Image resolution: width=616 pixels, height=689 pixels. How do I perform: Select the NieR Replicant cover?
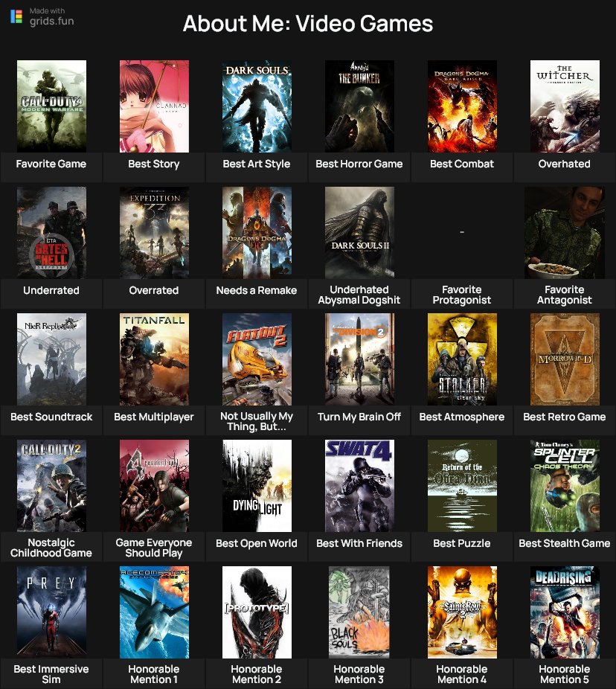pos(51,359)
